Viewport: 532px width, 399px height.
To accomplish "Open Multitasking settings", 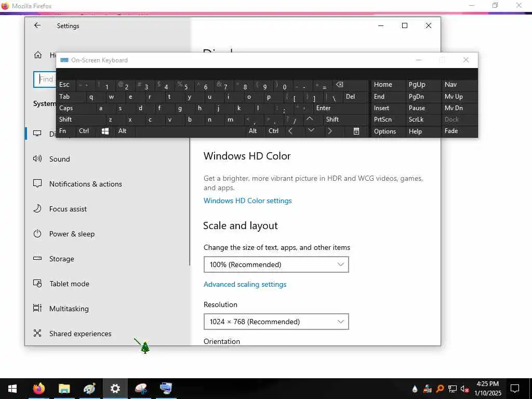I will (69, 309).
